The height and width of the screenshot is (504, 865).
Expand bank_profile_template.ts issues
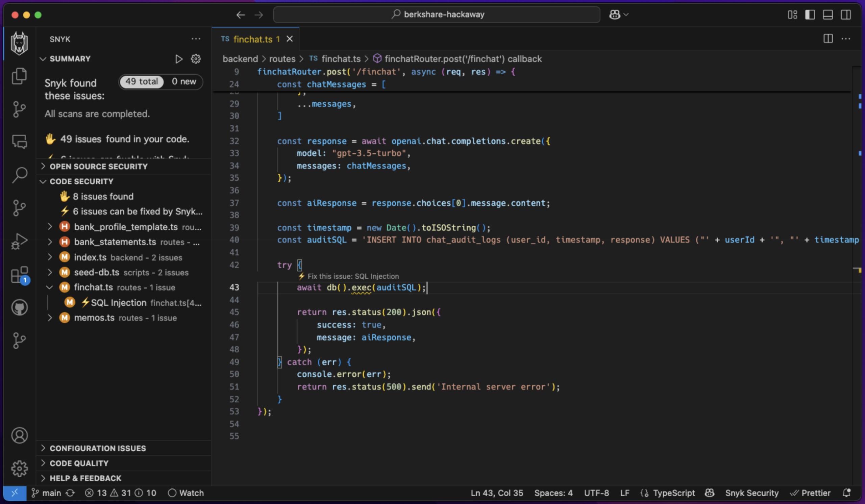tap(50, 227)
